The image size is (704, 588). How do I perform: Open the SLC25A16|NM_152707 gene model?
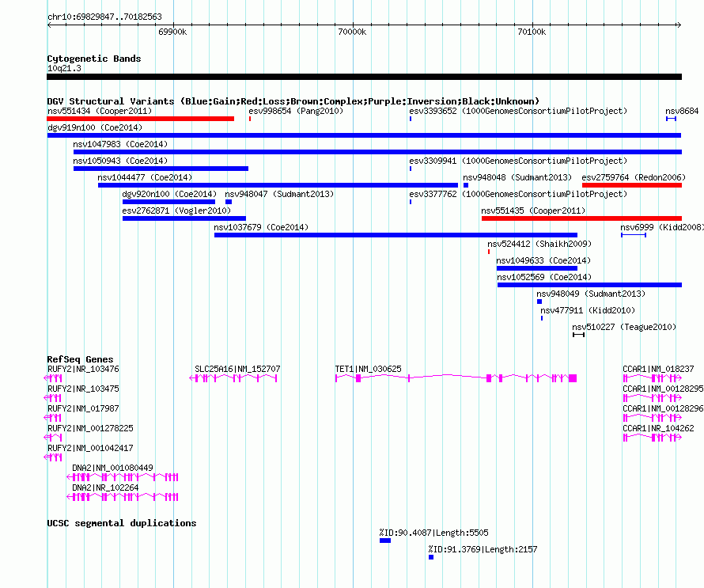[x=233, y=378]
